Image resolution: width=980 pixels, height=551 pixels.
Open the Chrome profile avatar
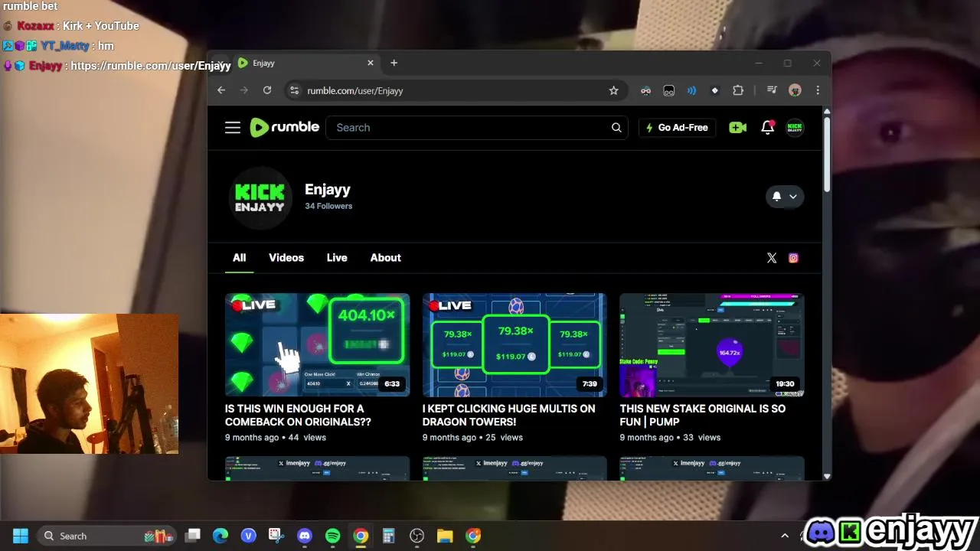[795, 90]
